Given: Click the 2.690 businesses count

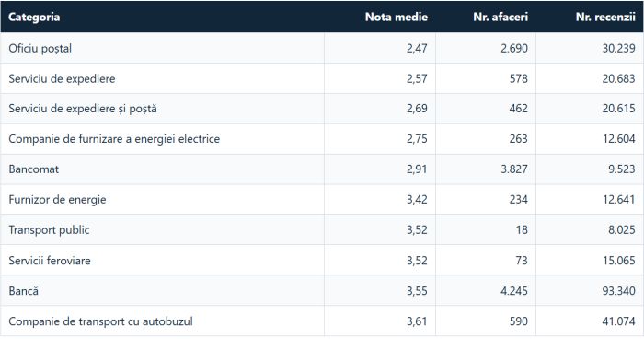Looking at the screenshot, I should [x=514, y=49].
